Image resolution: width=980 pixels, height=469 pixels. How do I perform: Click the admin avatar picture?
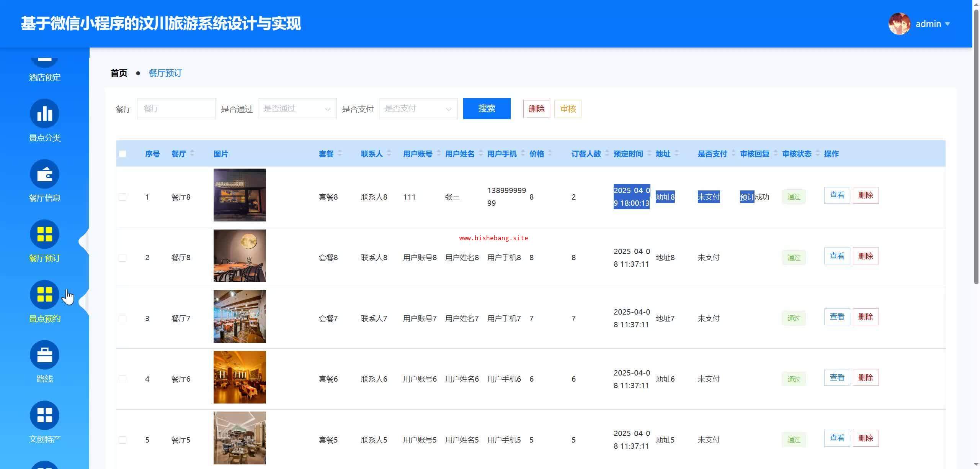click(x=899, y=24)
